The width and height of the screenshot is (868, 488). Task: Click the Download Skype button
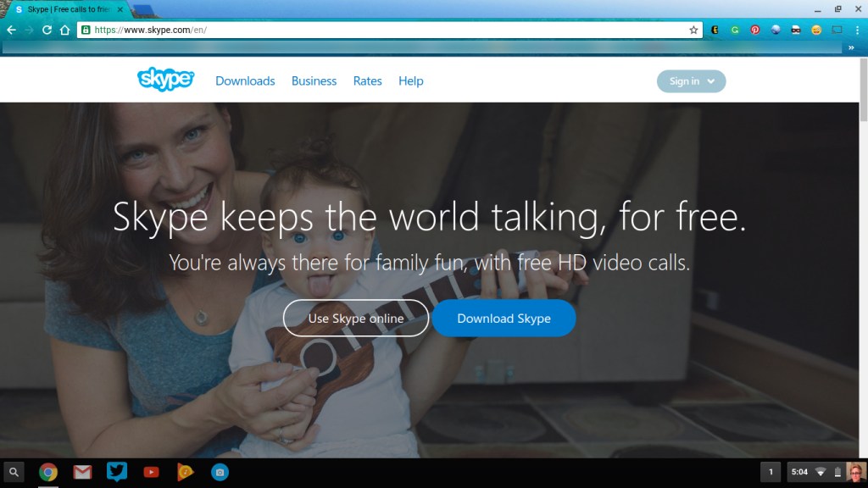pos(504,319)
